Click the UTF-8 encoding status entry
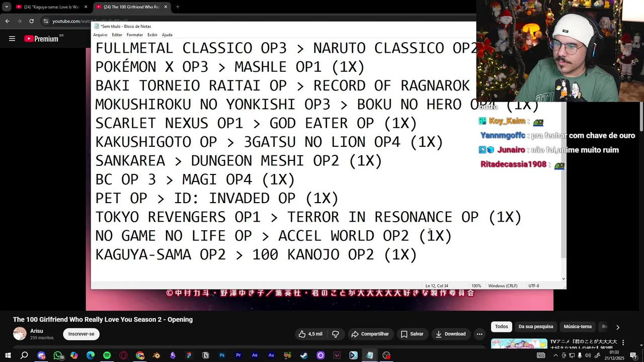The height and width of the screenshot is (362, 644). tap(534, 286)
